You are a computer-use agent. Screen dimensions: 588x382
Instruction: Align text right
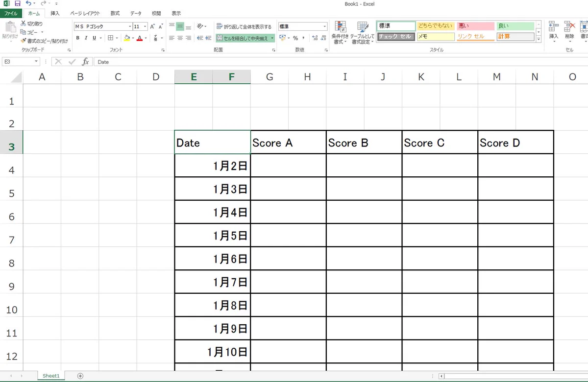pos(188,38)
